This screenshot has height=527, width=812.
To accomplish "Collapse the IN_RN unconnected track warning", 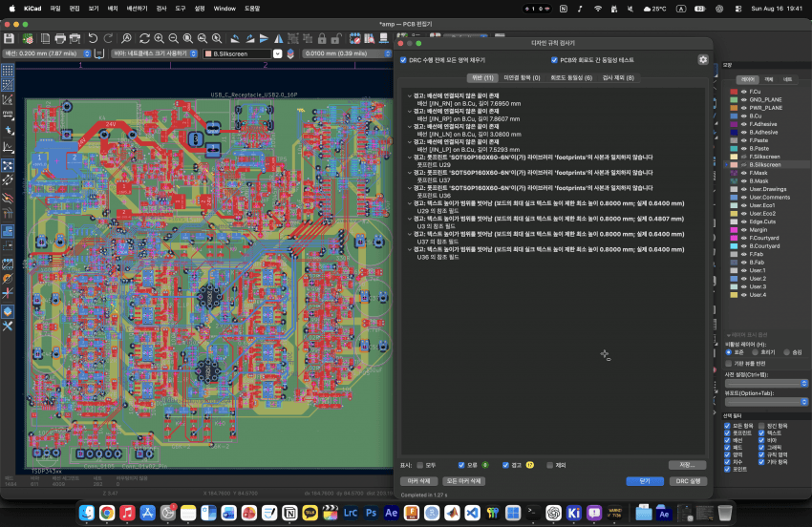I will (x=409, y=96).
